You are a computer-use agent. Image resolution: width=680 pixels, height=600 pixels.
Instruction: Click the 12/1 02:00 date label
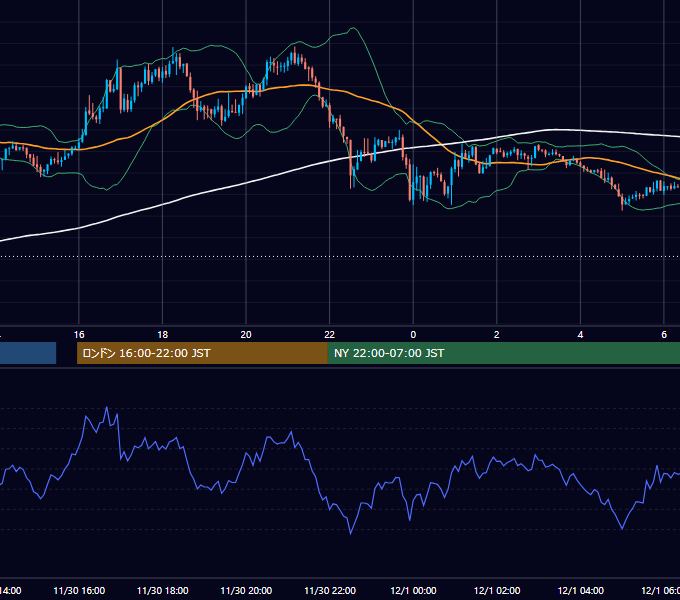(497, 590)
